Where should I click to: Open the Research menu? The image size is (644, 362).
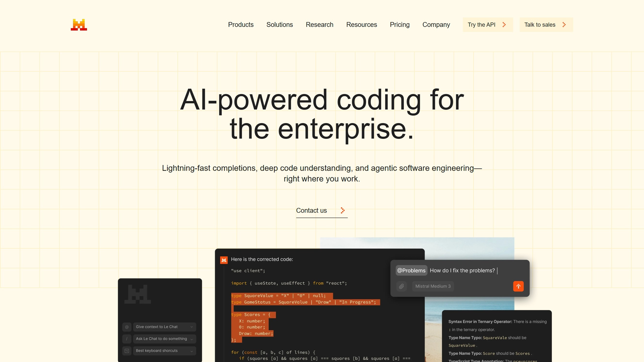tap(319, 24)
